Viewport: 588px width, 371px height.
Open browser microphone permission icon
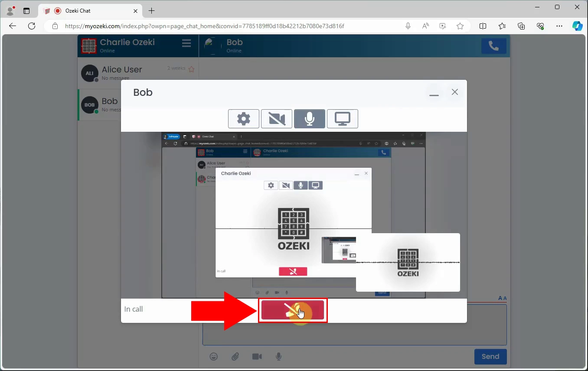click(x=408, y=26)
